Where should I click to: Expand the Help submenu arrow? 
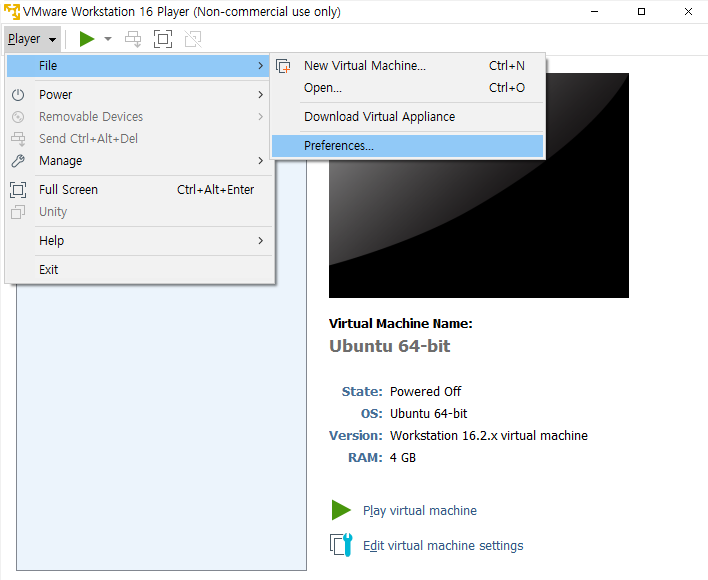[x=261, y=241]
